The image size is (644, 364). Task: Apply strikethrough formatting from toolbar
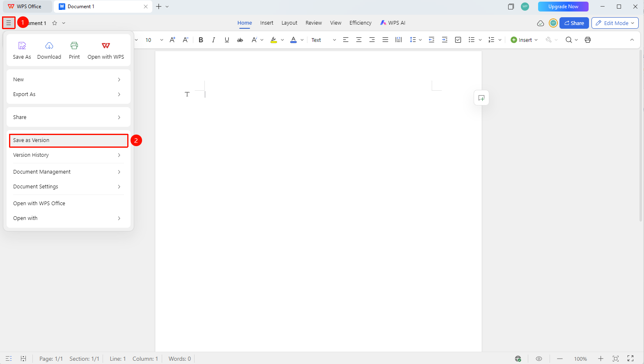pos(240,40)
